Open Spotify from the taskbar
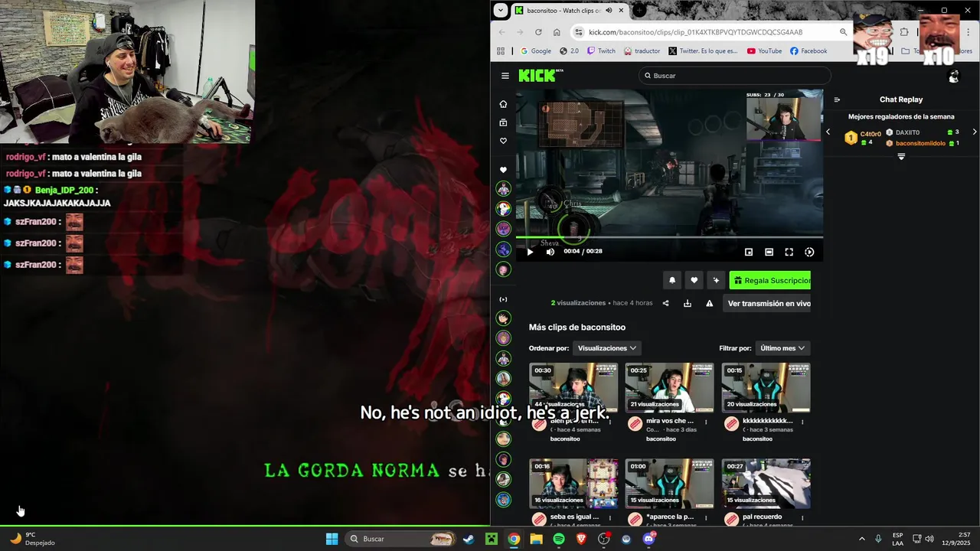The image size is (980, 551). click(x=559, y=539)
